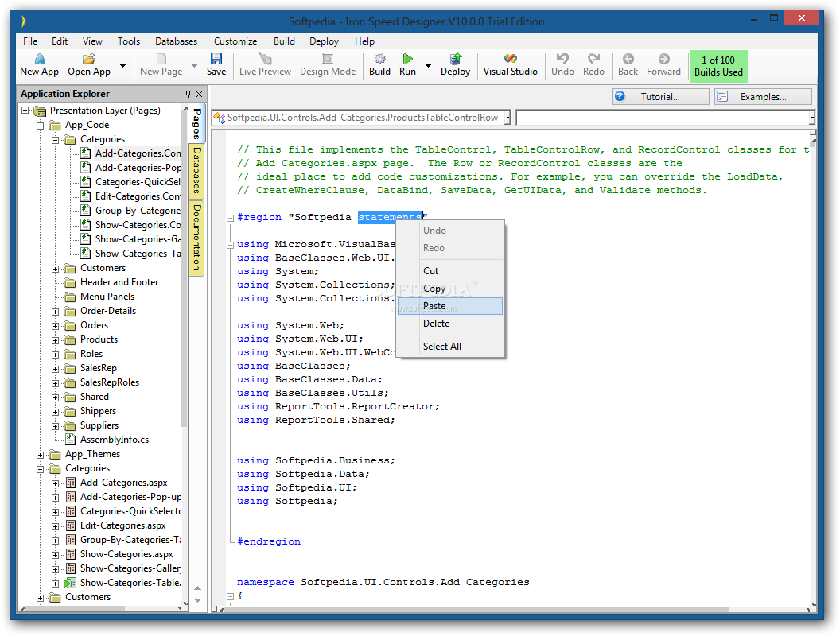Choose Delete from the context menu
840x636 pixels.
(x=450, y=324)
